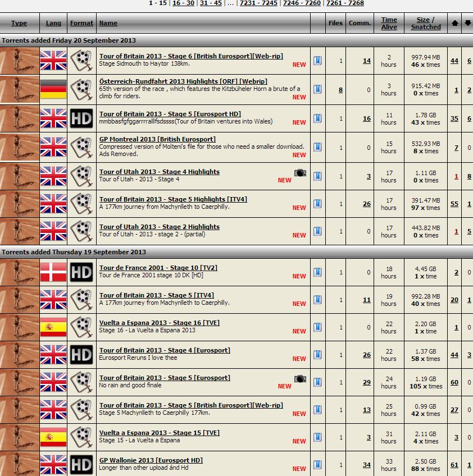Image resolution: width=473 pixels, height=476 pixels.
Task: View 8 files of Österreich-Rundfahrt torrent
Action: click(x=340, y=90)
